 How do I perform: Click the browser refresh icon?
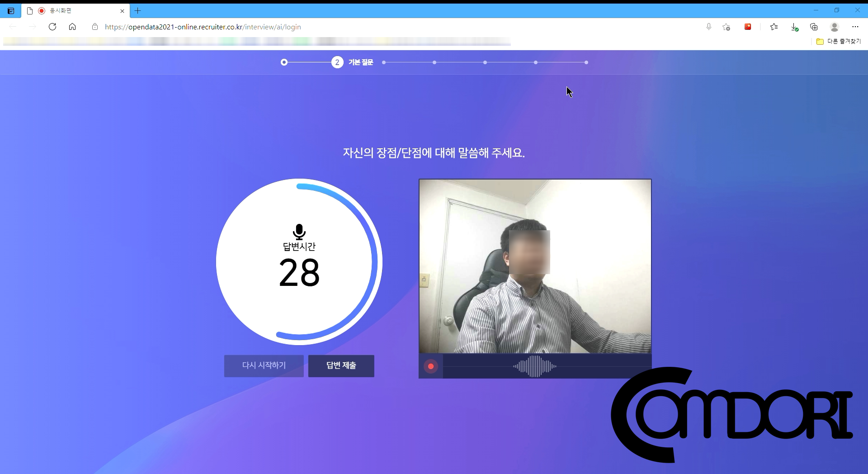click(52, 27)
